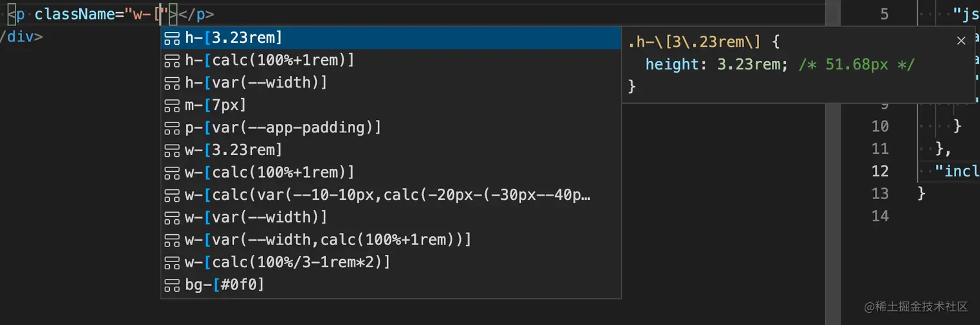Click the icon beside bg-[#0f0] entry
Image resolution: width=980 pixels, height=325 pixels.
[172, 285]
